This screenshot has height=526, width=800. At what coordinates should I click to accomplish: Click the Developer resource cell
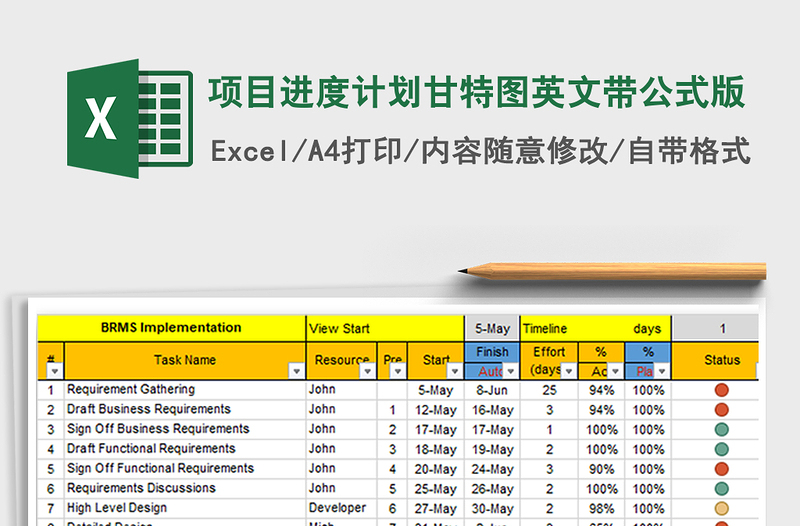pos(338,508)
